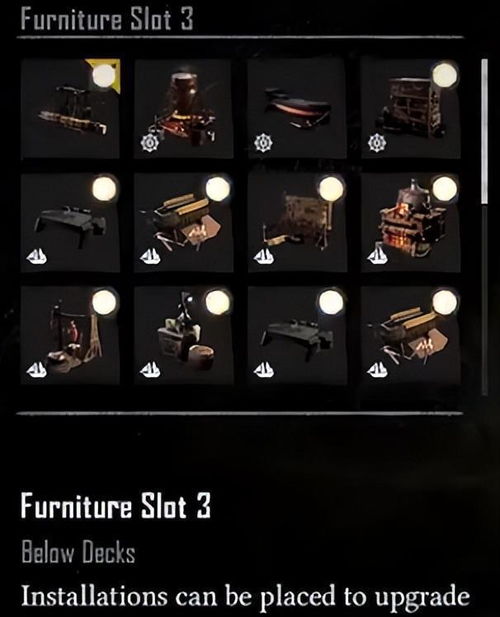Click silver coin badge on the furnace item
The image size is (500, 617).
coord(445,188)
